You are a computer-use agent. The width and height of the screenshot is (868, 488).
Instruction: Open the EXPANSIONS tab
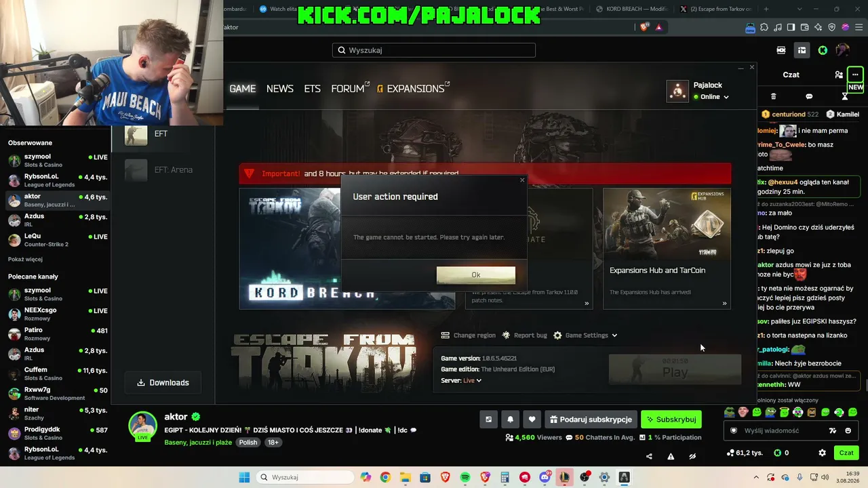coord(414,89)
